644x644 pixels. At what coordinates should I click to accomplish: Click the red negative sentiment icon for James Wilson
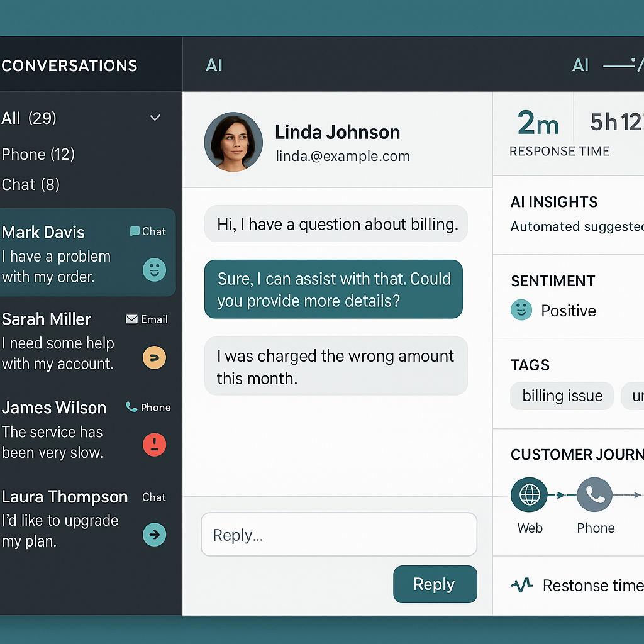(x=154, y=445)
